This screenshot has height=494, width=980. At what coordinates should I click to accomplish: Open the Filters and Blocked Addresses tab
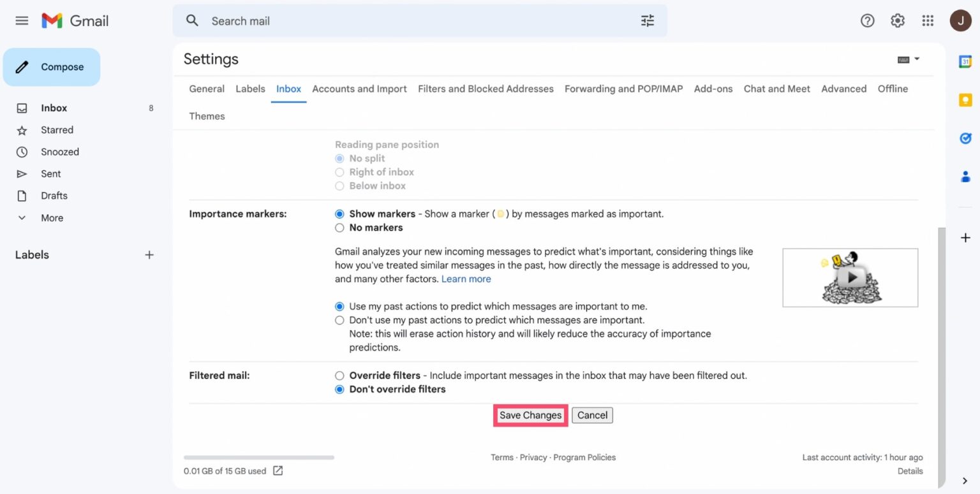click(486, 89)
